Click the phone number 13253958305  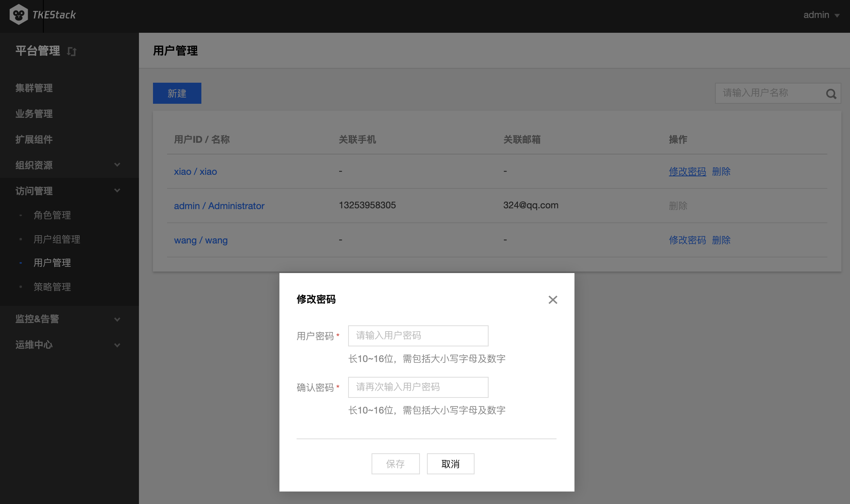click(367, 205)
